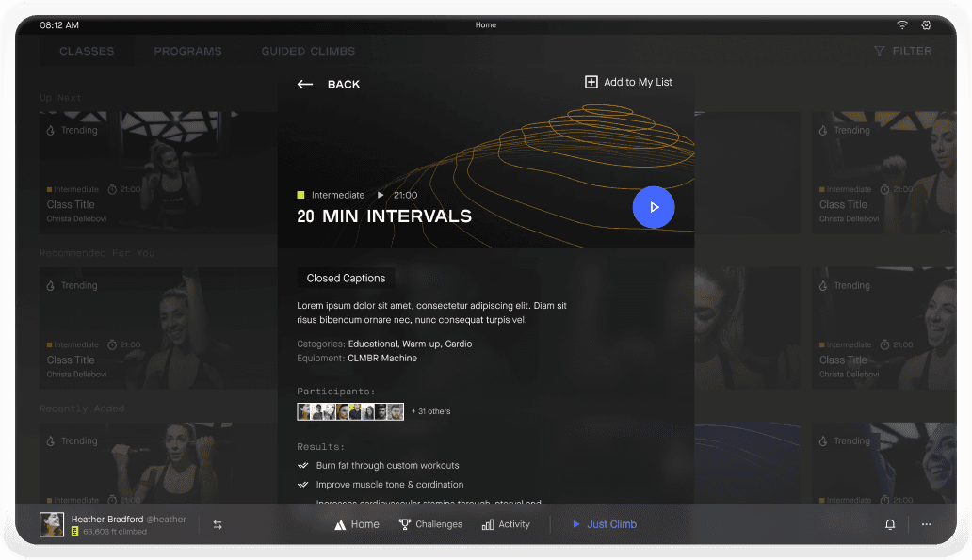Image resolution: width=972 pixels, height=560 pixels.
Task: Open Challenges in bottom navigation
Action: point(439,524)
